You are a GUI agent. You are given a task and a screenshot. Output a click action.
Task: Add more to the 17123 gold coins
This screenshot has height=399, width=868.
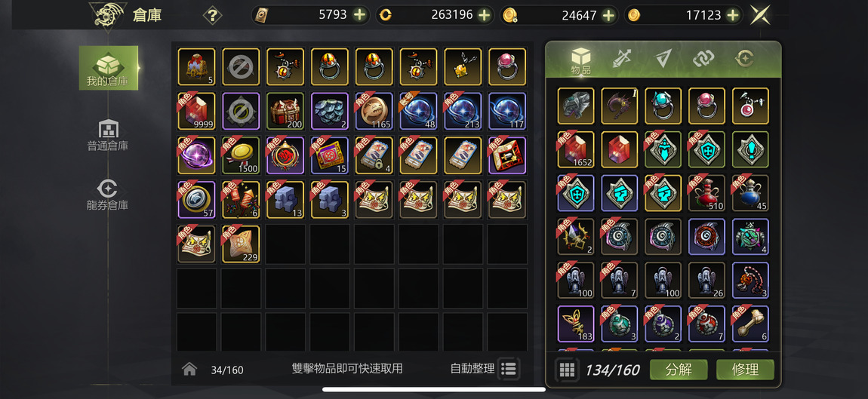733,15
